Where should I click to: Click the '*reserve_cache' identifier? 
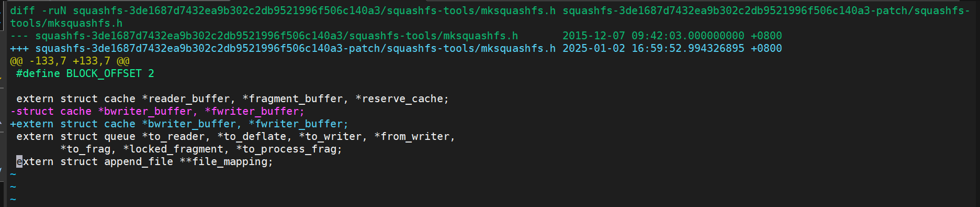pyautogui.click(x=399, y=99)
